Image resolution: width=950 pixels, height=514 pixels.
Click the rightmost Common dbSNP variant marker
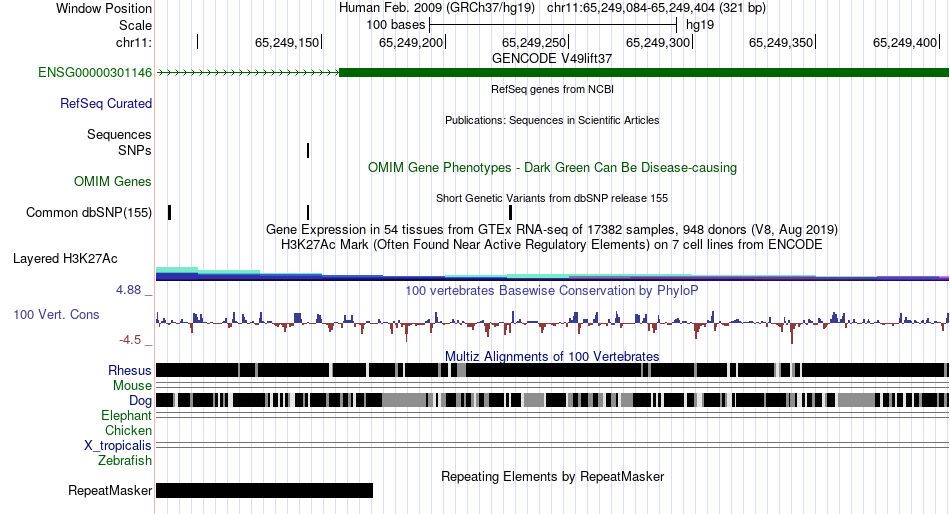click(x=511, y=213)
